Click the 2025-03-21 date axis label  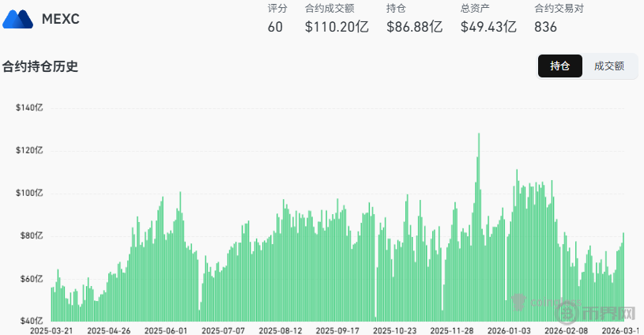[x=51, y=330]
